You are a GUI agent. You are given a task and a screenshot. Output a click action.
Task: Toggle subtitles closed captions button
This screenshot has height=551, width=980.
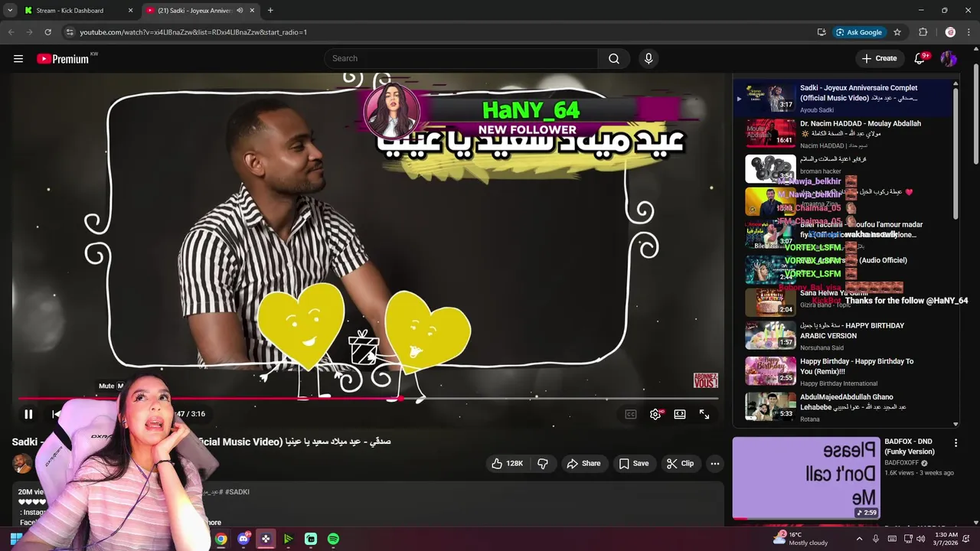631,414
